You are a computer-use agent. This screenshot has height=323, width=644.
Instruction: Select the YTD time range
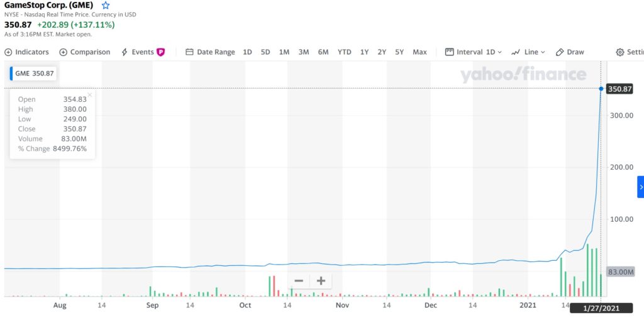point(344,52)
